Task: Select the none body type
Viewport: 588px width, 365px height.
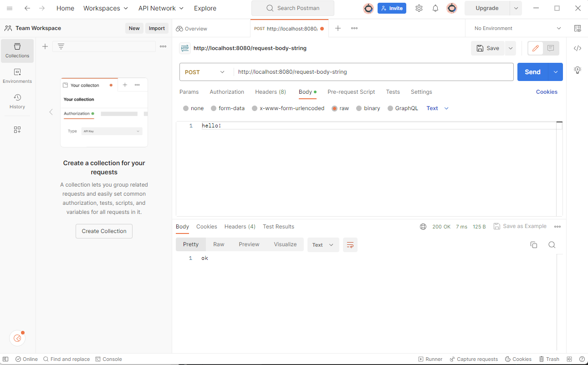Action: click(186, 108)
